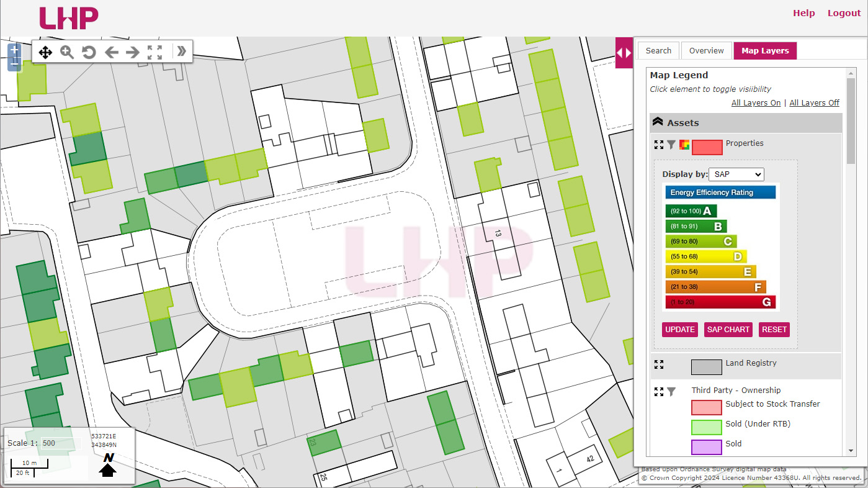This screenshot has width=868, height=488.
Task: Switch to the Search tab
Action: click(x=658, y=51)
